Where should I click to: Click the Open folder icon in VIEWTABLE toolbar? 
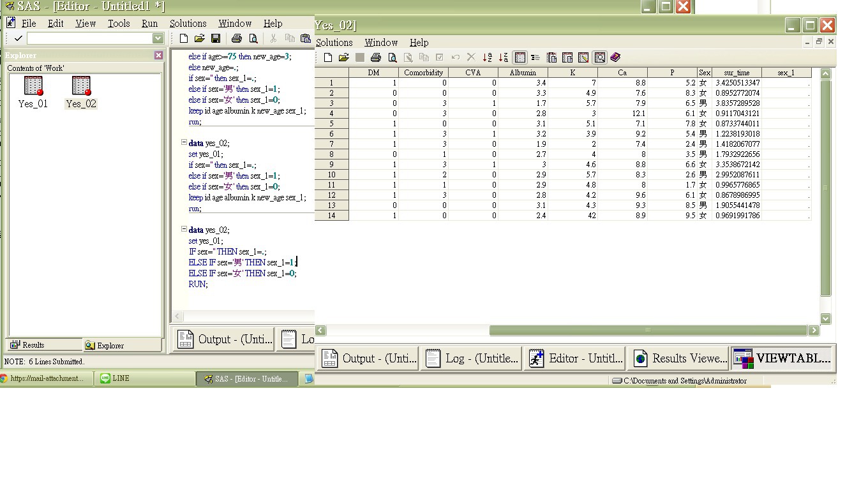(x=343, y=57)
